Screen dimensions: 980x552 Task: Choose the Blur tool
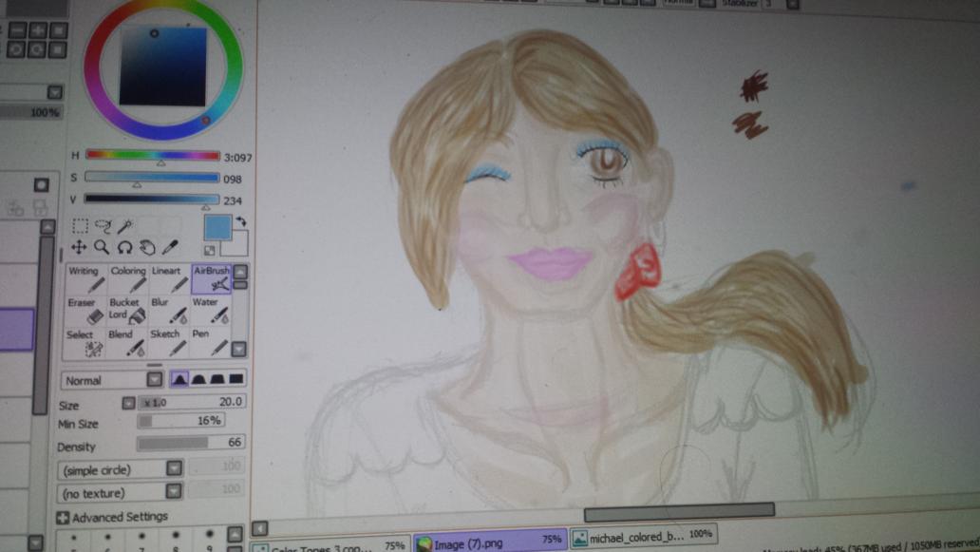pyautogui.click(x=169, y=310)
